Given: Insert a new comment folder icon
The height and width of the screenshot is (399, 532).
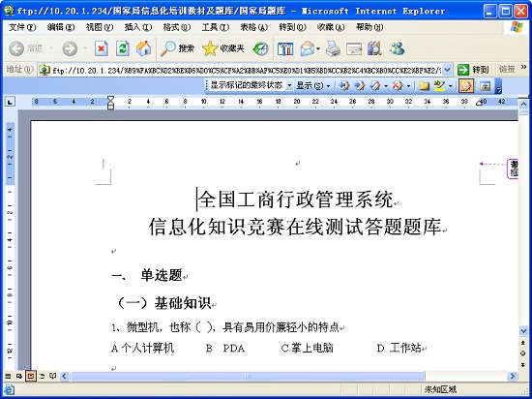Looking at the screenshot, I should click(423, 86).
